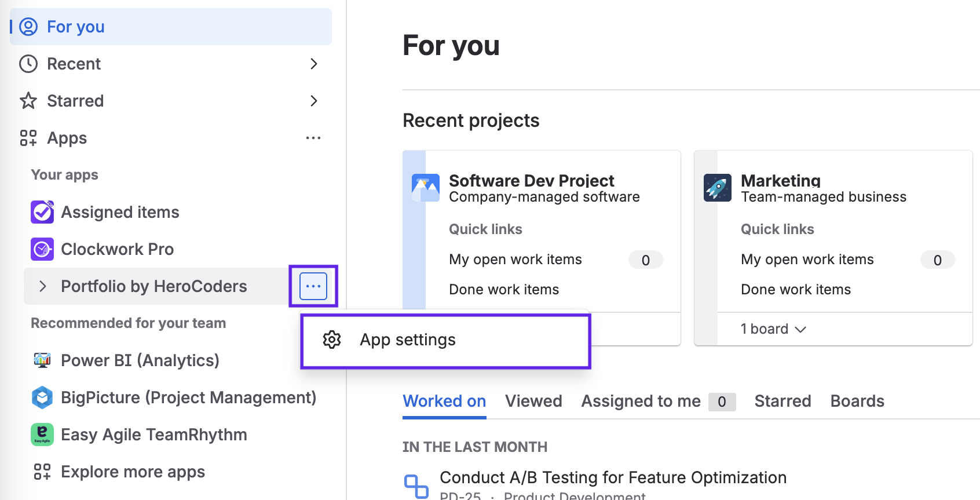Viewport: 980px width, 500px height.
Task: Open Done work items in Software Dev Project
Action: coord(504,290)
